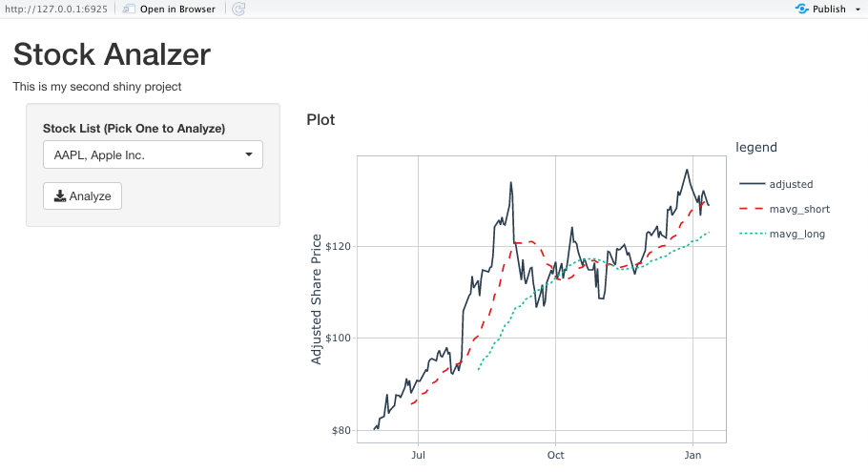The width and height of the screenshot is (868, 472).
Task: Click the download icon on Analyze button
Action: [x=60, y=195]
